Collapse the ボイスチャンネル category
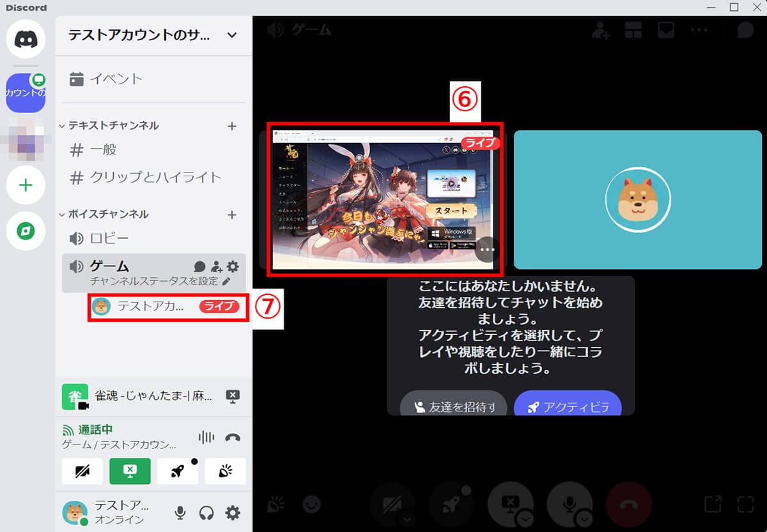Screen dimensions: 767x532 [x=104, y=215]
